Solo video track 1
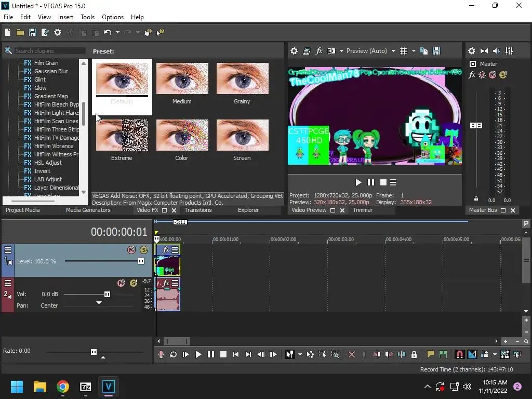The image size is (532, 399). click(144, 250)
